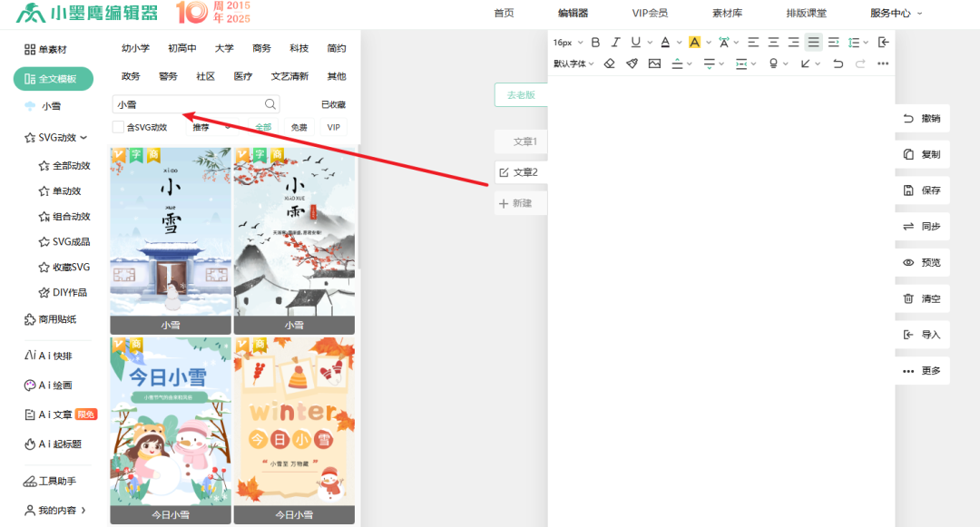Viewport: 980px width, 527px height.
Task: Click the 新建 button to create article
Action: click(x=520, y=202)
